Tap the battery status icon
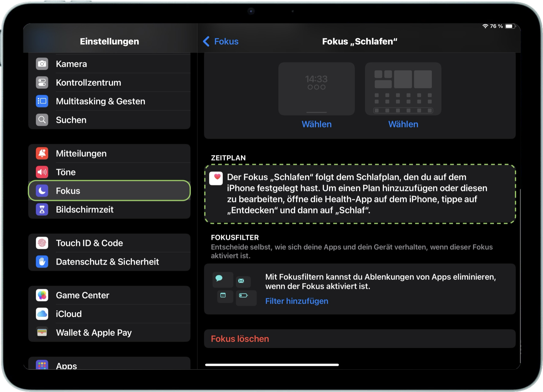This screenshot has height=392, width=543. [511, 26]
